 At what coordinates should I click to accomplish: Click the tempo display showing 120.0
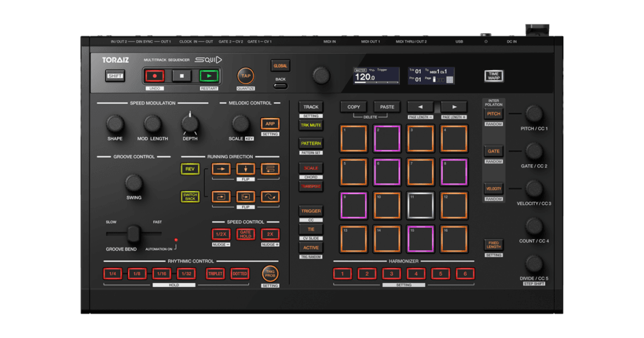pos(376,76)
